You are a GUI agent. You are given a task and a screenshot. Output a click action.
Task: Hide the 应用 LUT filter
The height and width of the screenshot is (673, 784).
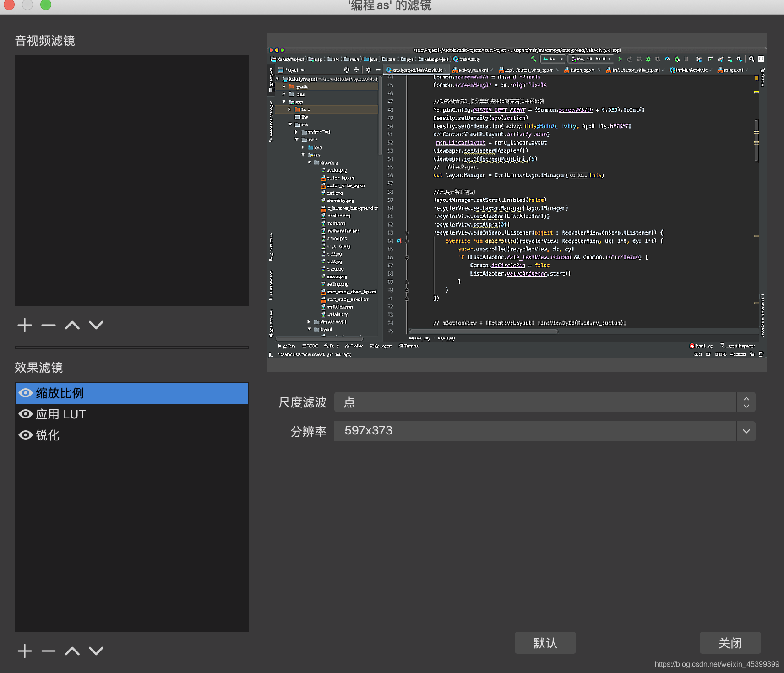25,414
